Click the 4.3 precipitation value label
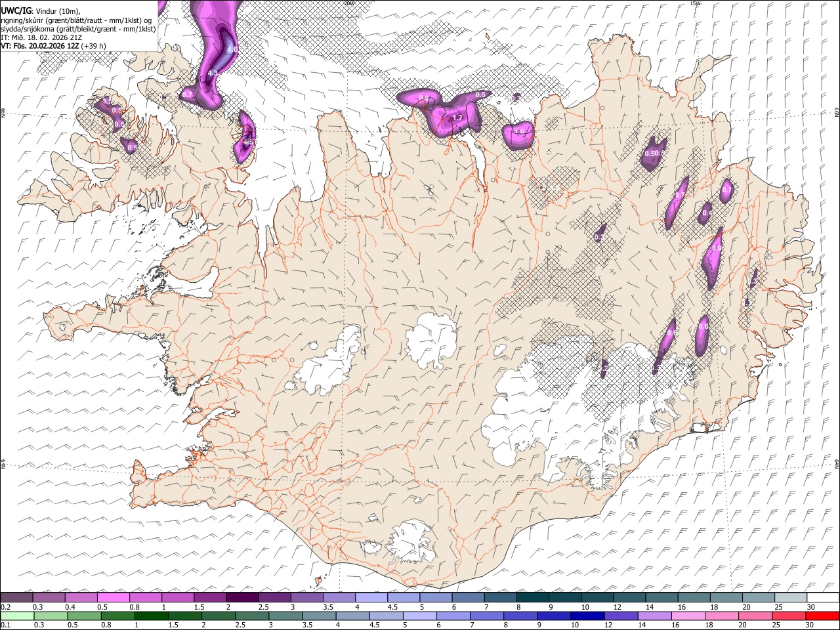The width and height of the screenshot is (840, 630). 212,73
